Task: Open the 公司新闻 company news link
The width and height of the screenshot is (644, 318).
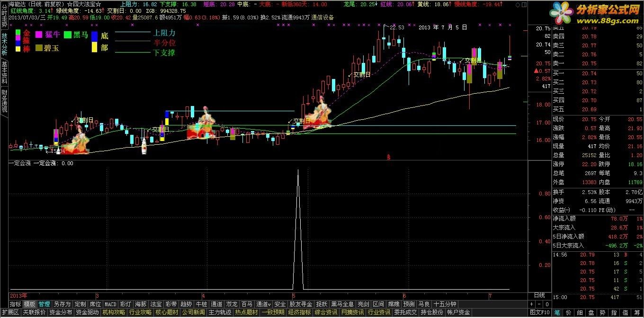Action: [x=193, y=312]
